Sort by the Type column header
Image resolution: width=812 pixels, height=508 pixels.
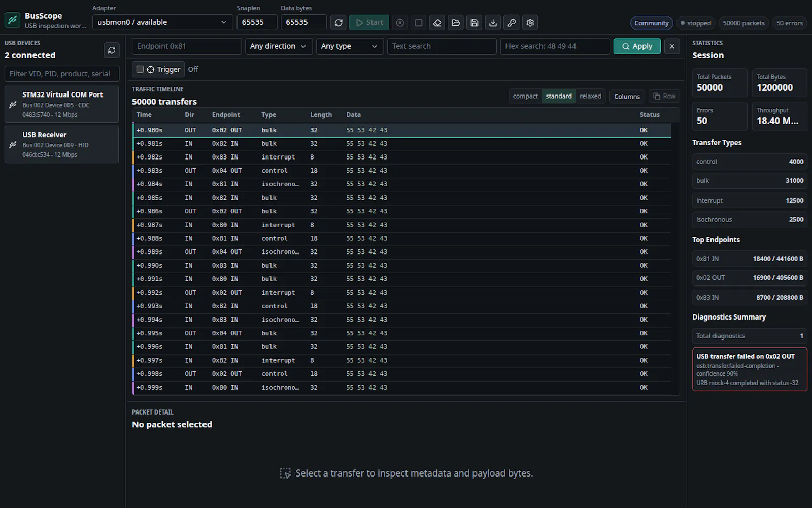click(268, 115)
